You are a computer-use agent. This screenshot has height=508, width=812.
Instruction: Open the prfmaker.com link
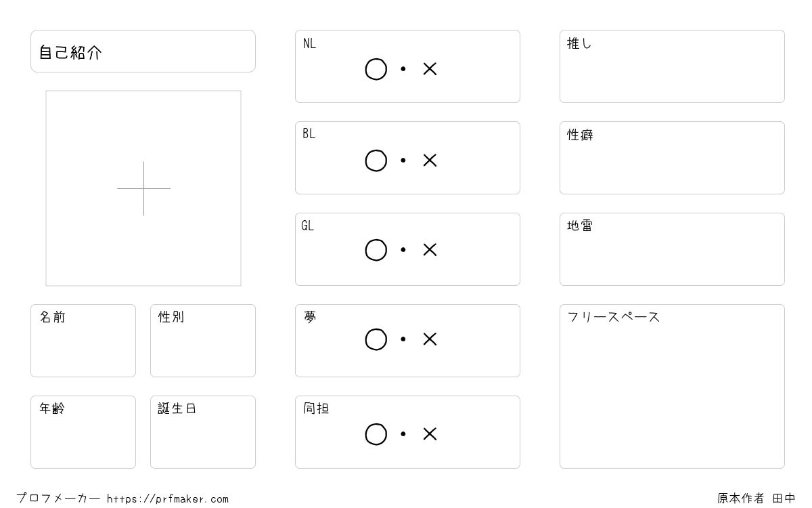point(168,499)
